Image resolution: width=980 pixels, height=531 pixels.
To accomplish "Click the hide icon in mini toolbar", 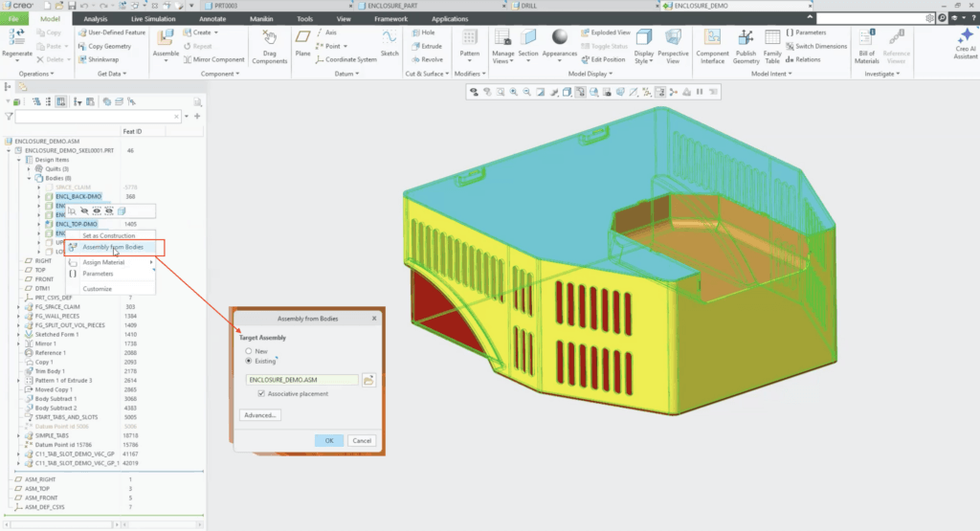I will coord(84,211).
